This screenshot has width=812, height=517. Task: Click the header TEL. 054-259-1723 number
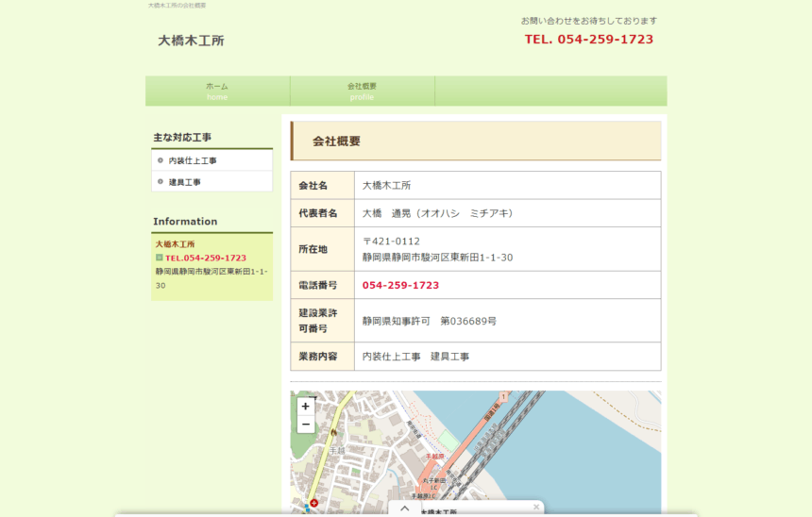point(588,40)
